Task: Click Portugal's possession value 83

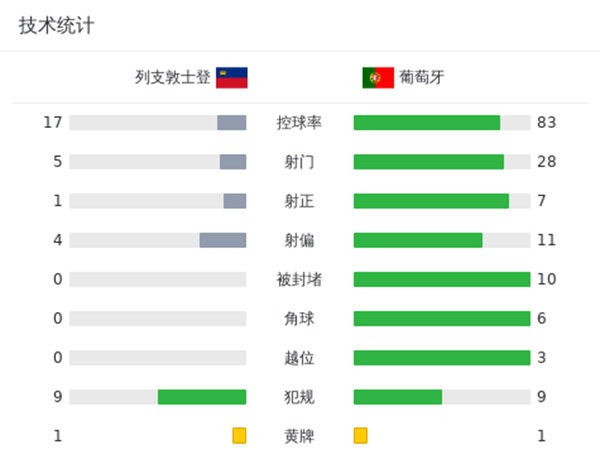Action: [x=546, y=123]
